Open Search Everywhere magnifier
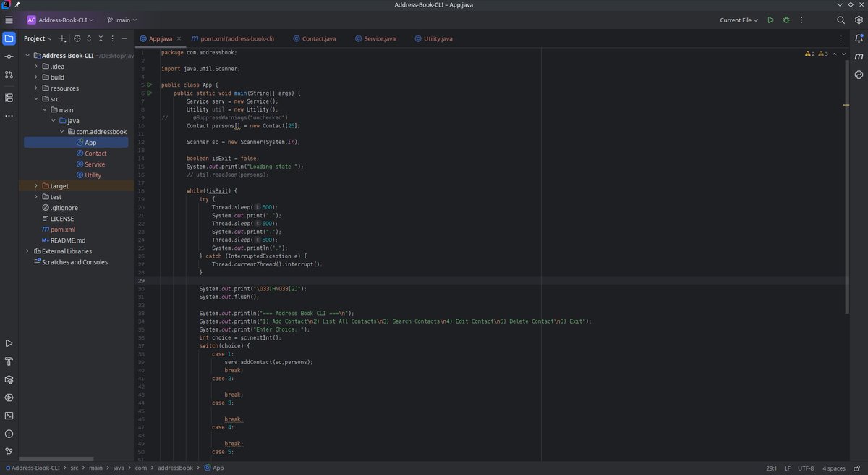Viewport: 868px width, 475px height. [x=841, y=20]
